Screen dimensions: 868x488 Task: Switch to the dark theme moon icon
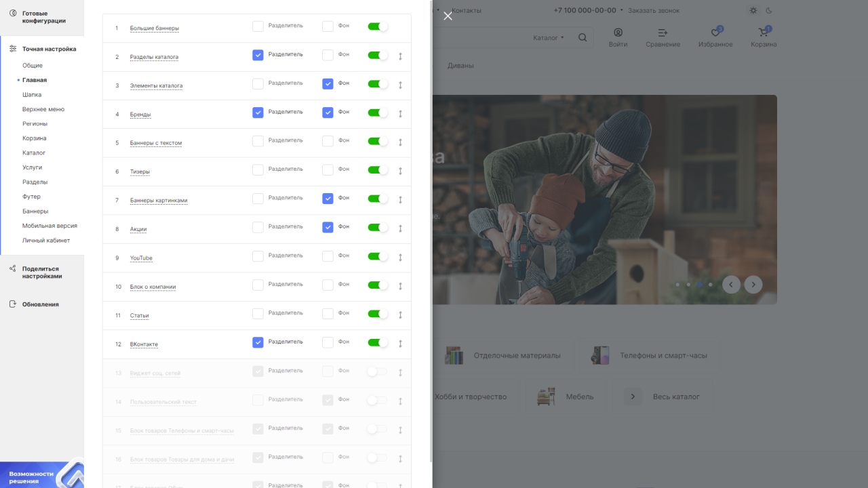click(x=769, y=10)
